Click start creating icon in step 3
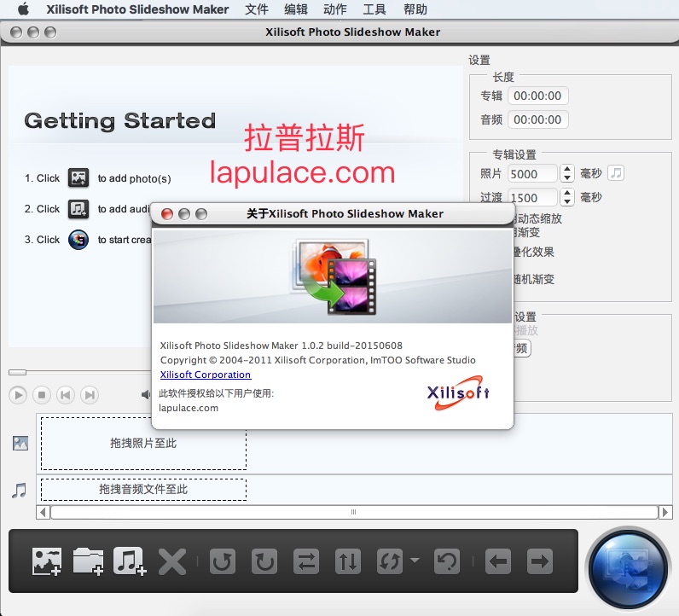The image size is (679, 616). (x=78, y=240)
